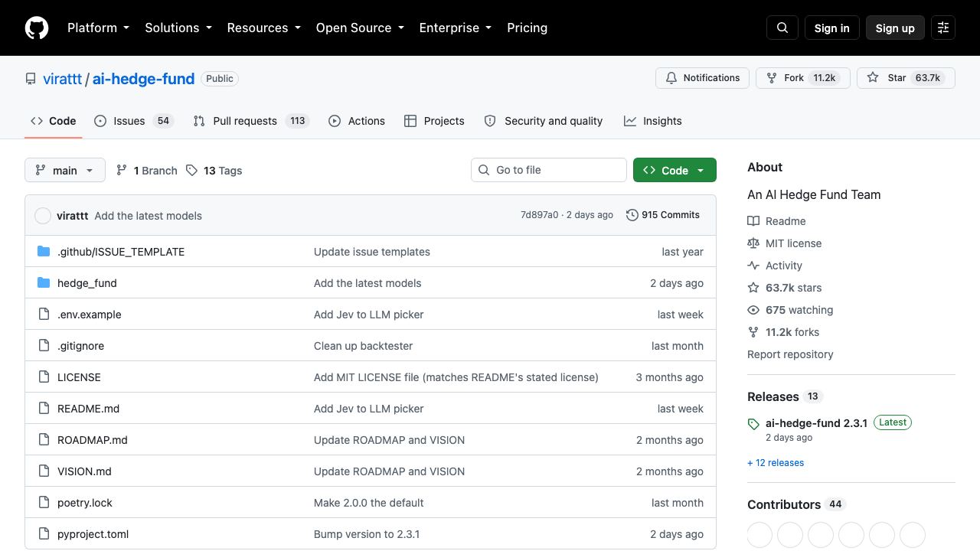This screenshot has width=980, height=551.
Task: Open the Contributors heading link
Action: pos(795,504)
